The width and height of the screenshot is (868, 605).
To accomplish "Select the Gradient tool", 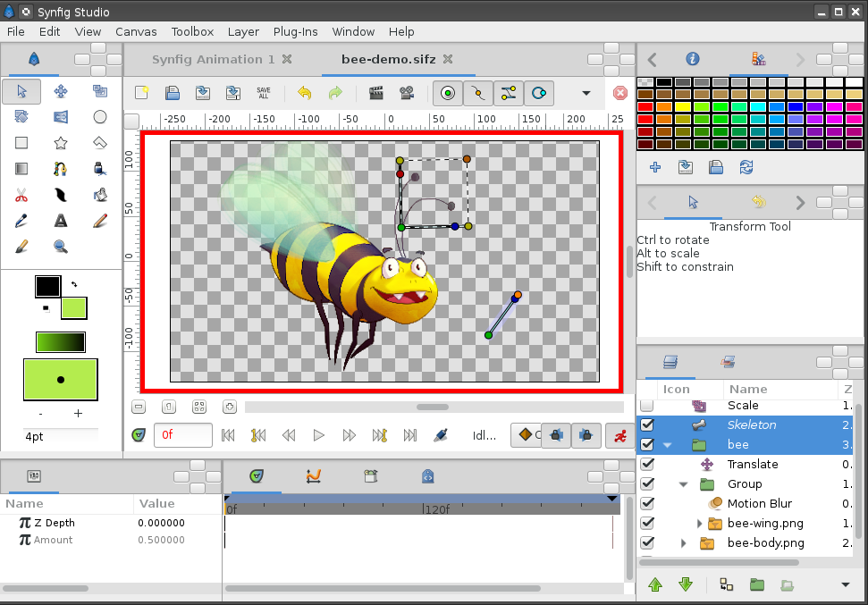I will click(20, 168).
